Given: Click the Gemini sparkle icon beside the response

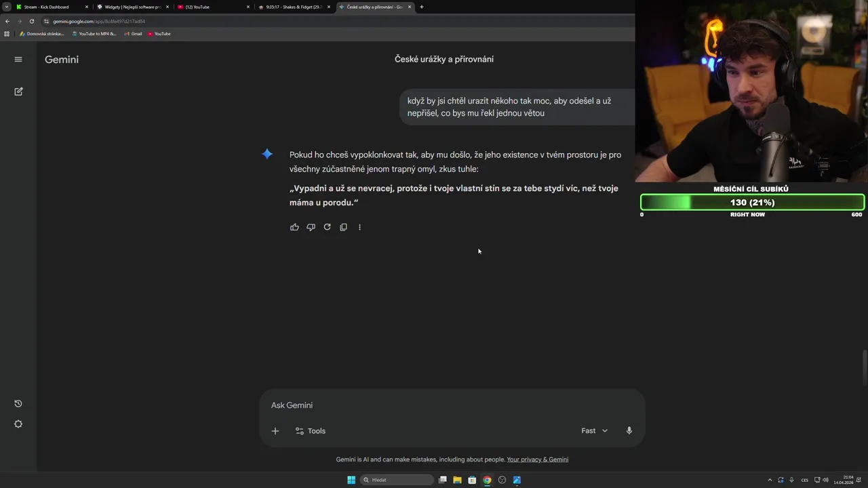Looking at the screenshot, I should tap(267, 155).
